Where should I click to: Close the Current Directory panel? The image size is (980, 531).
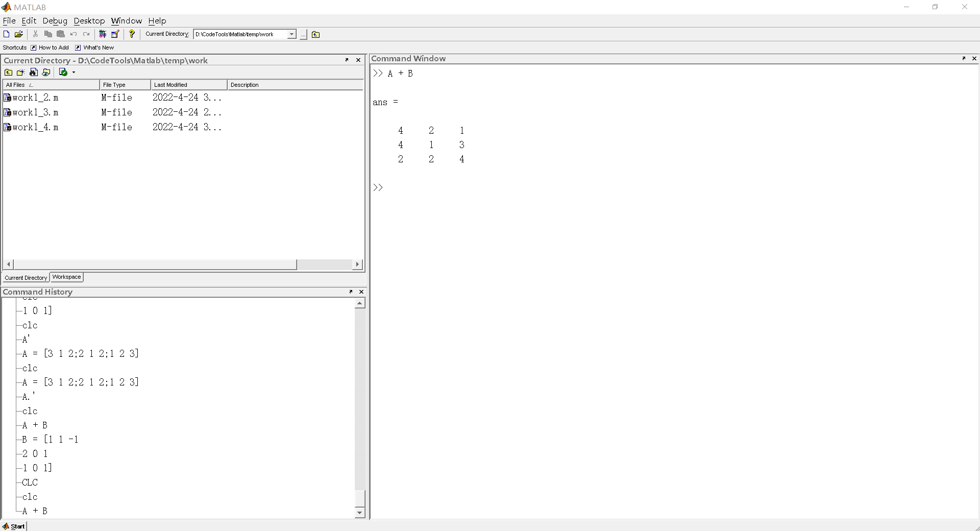pyautogui.click(x=358, y=60)
